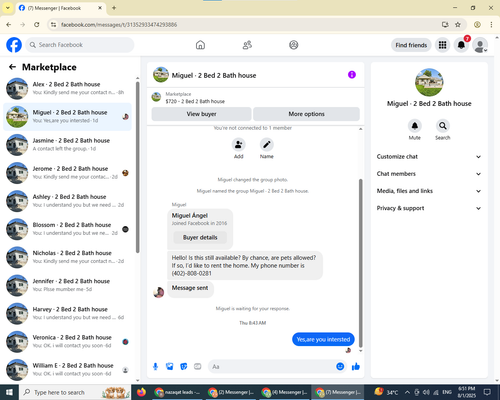The width and height of the screenshot is (500, 400).
Task: Open a new browser tab
Action: tap(114, 8)
